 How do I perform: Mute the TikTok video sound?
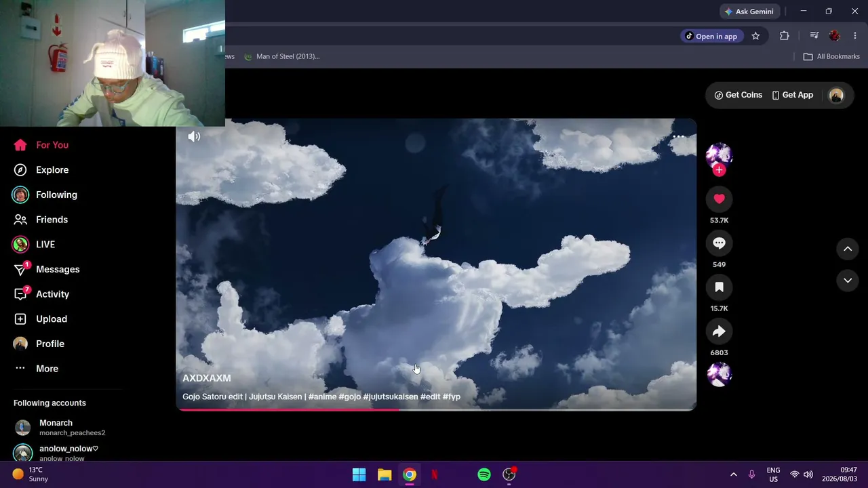(x=194, y=137)
